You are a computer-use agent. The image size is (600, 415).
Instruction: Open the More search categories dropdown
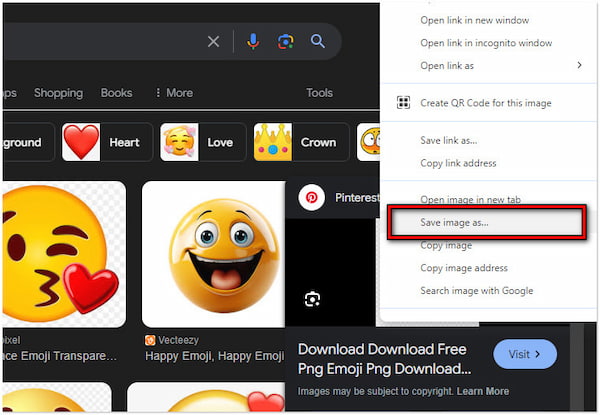tap(173, 93)
